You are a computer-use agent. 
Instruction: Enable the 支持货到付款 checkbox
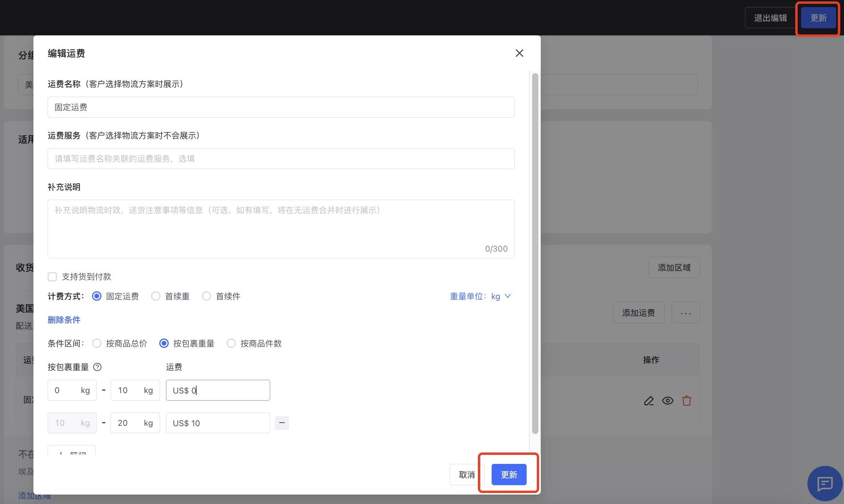[52, 276]
